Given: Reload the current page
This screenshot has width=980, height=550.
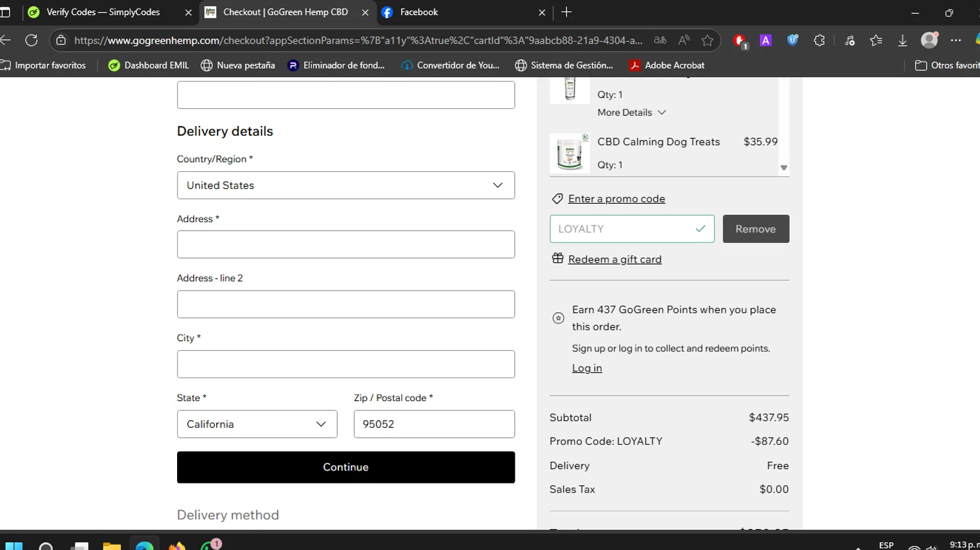Looking at the screenshot, I should coord(31,40).
